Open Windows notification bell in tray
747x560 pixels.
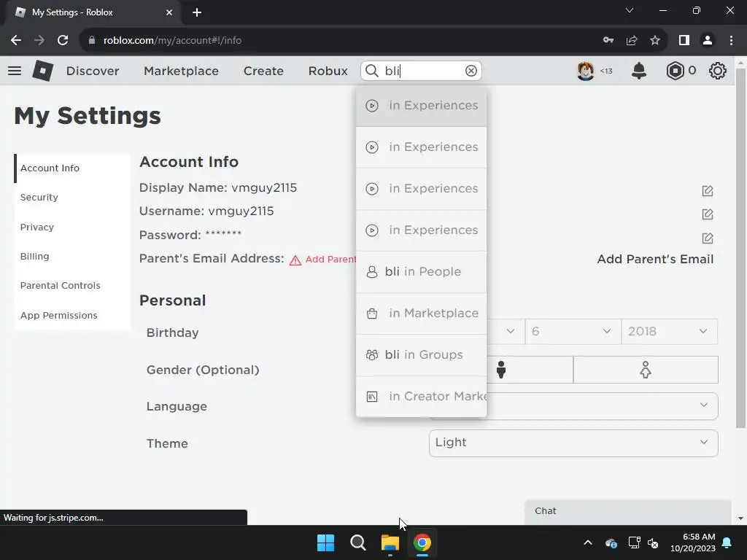(727, 542)
